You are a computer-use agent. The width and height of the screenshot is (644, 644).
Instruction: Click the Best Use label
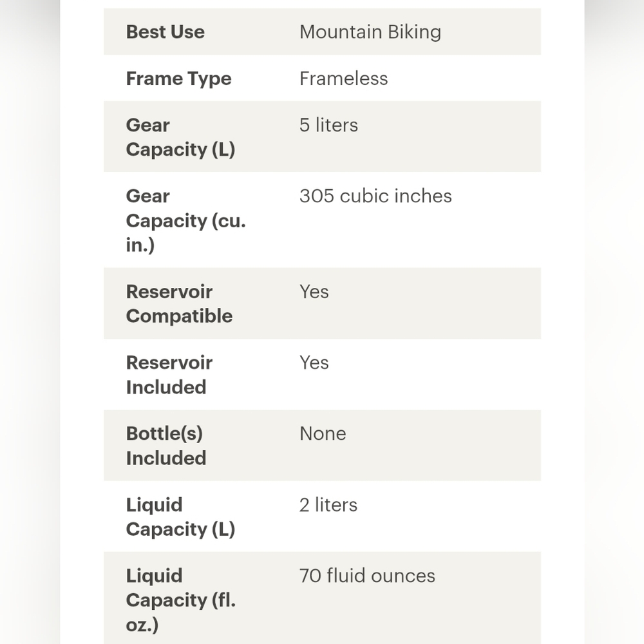(166, 32)
